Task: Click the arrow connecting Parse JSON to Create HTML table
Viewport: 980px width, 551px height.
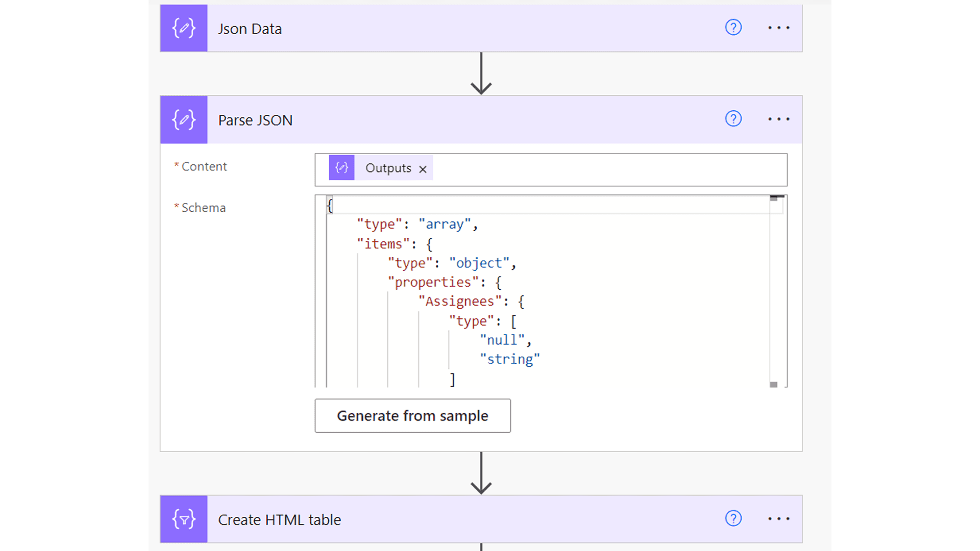Action: tap(480, 474)
